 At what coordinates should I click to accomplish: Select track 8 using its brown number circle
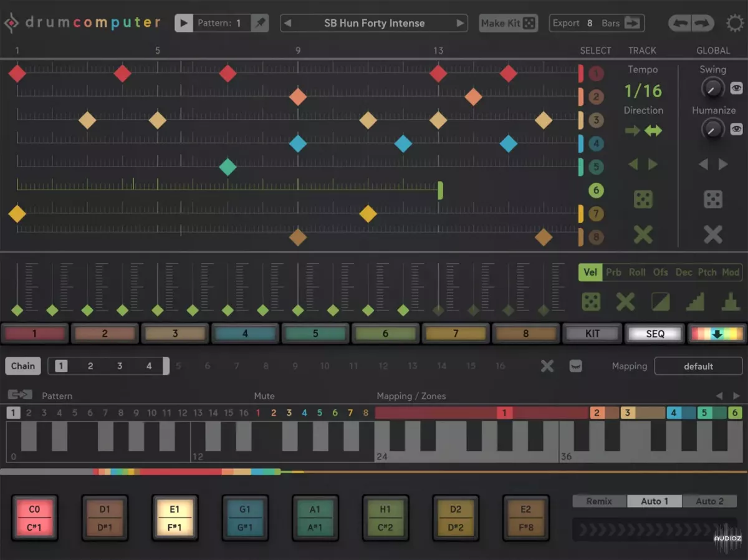tap(597, 237)
